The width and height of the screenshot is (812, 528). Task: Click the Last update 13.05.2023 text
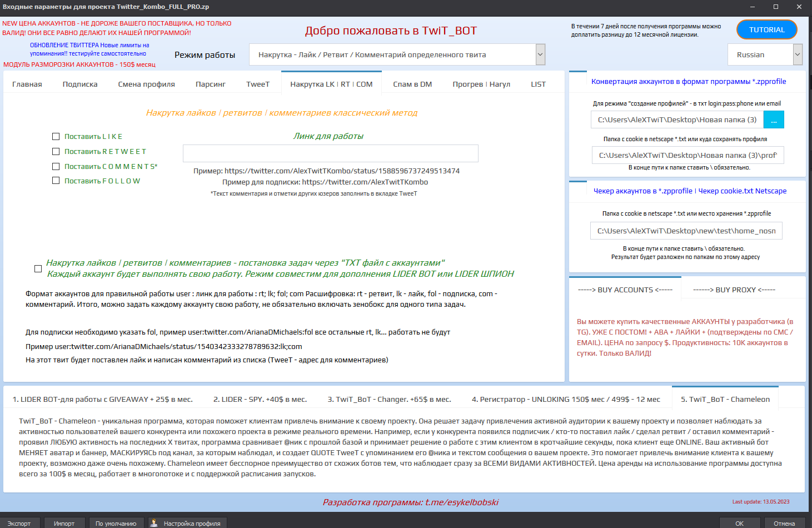click(x=761, y=501)
